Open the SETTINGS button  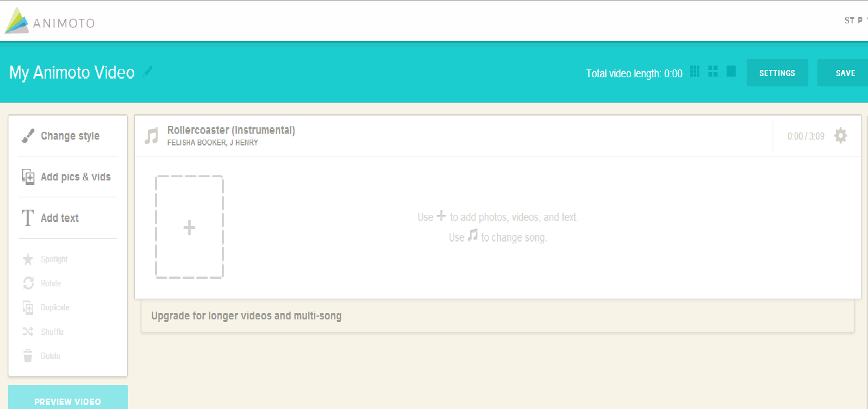click(x=777, y=73)
